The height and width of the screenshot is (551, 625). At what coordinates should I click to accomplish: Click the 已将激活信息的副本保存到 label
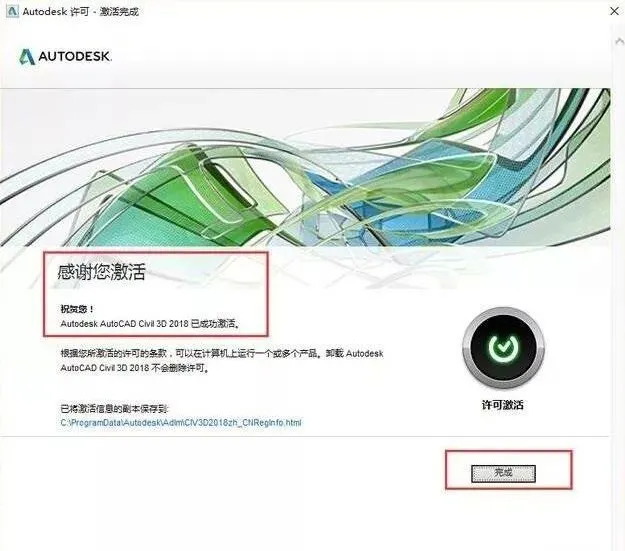(x=114, y=408)
